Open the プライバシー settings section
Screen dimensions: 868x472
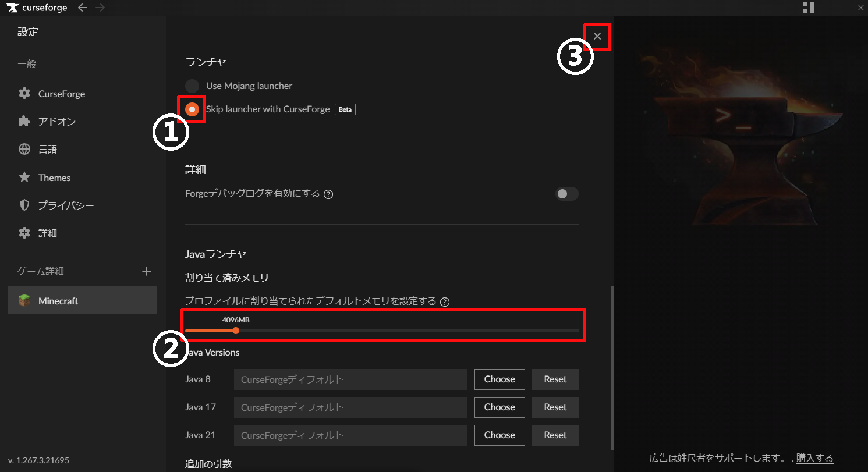coord(83,205)
